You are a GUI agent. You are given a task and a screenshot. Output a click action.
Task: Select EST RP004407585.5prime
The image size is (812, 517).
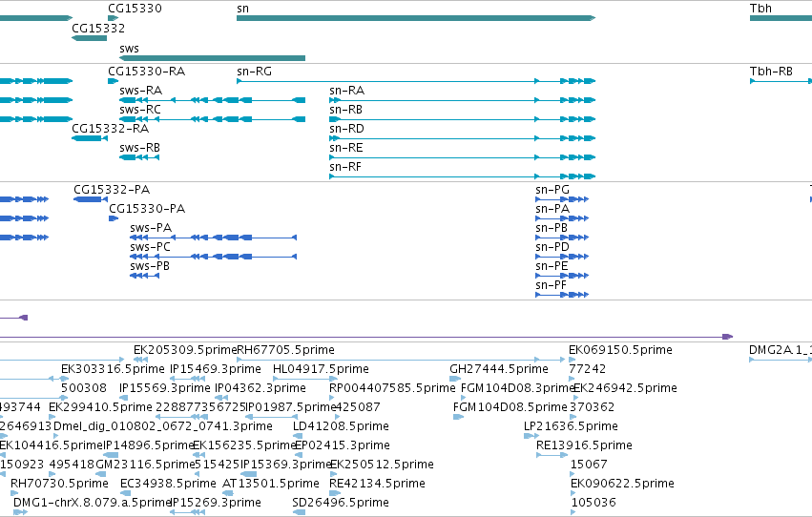point(392,388)
